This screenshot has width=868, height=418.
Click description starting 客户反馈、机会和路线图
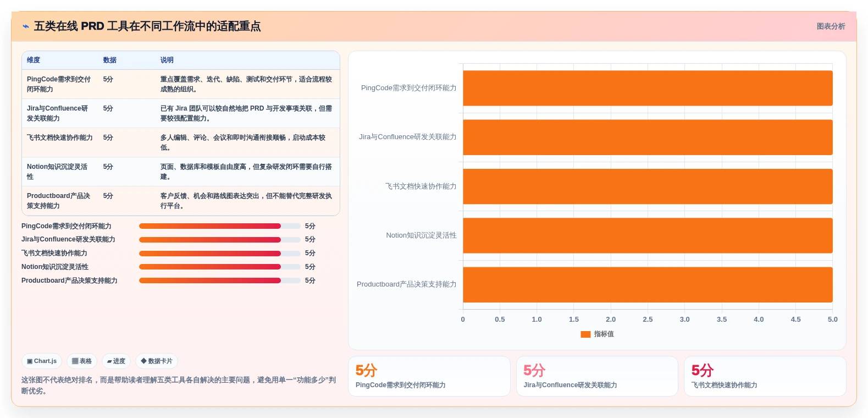point(246,201)
